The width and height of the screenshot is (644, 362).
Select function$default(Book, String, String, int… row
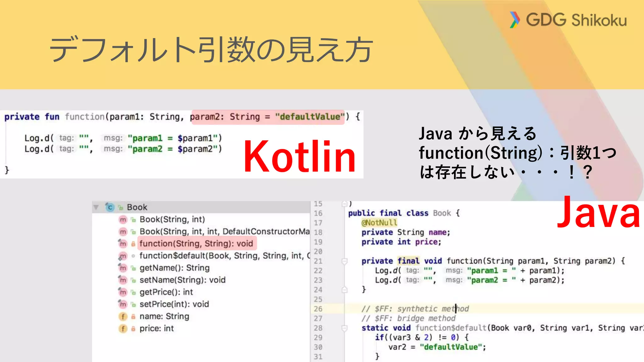(201, 256)
